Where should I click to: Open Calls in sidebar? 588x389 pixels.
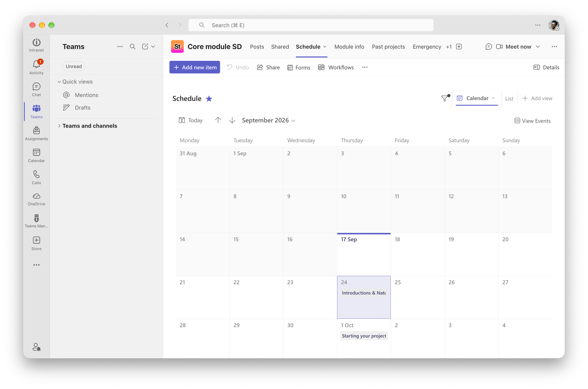pos(36,178)
